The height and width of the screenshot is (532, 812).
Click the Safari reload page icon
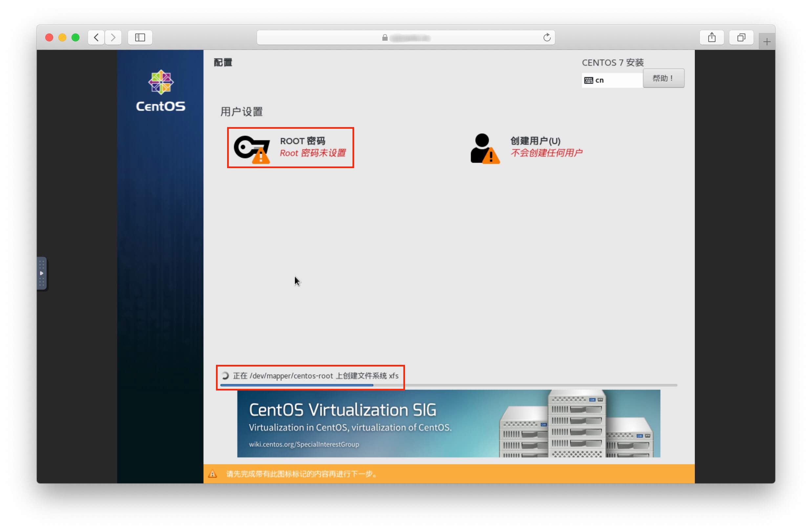tap(546, 37)
